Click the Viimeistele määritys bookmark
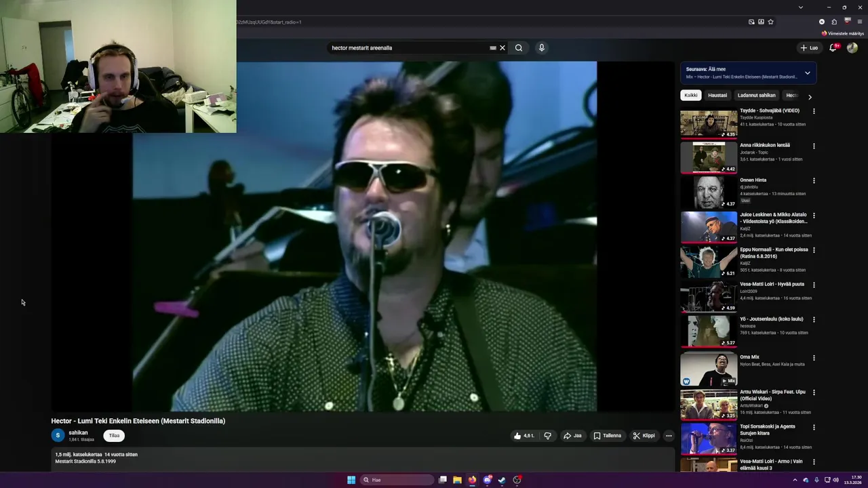Image resolution: width=868 pixels, height=488 pixels. tap(843, 33)
